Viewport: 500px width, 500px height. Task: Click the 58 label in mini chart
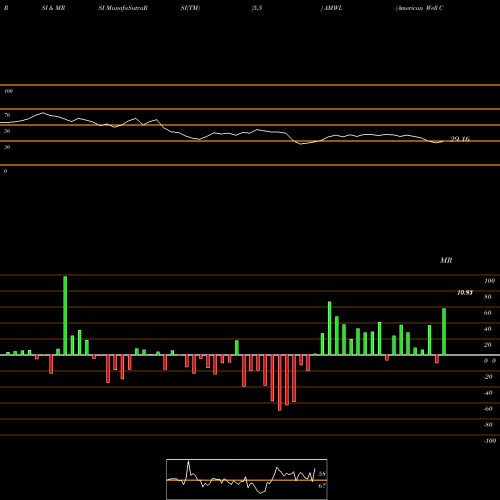(322, 474)
